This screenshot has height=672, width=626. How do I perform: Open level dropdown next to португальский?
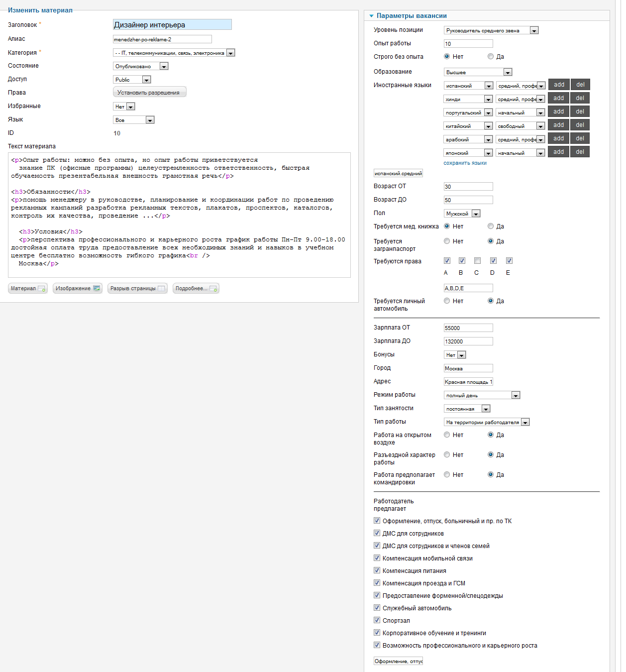tap(521, 112)
